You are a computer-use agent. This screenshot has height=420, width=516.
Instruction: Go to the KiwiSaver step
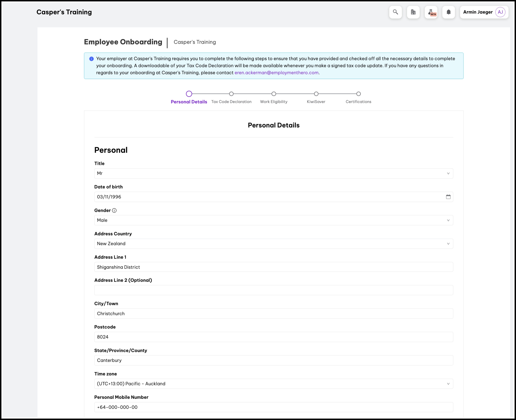click(x=316, y=94)
